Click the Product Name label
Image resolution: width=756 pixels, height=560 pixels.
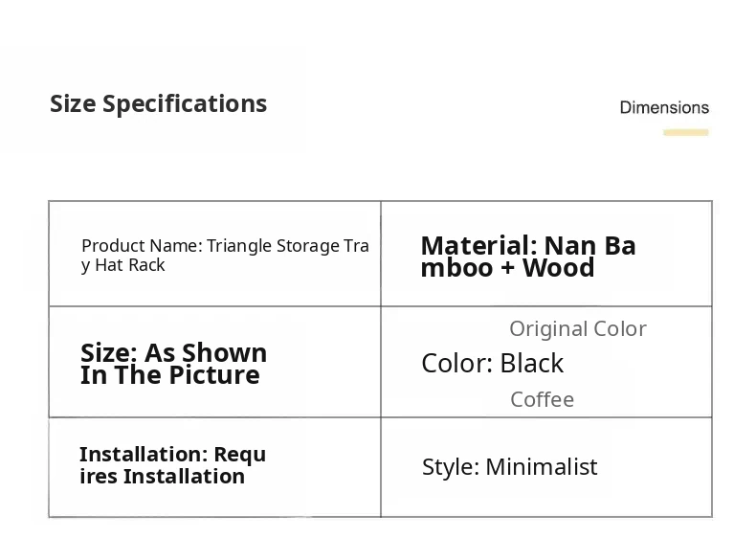click(x=141, y=246)
